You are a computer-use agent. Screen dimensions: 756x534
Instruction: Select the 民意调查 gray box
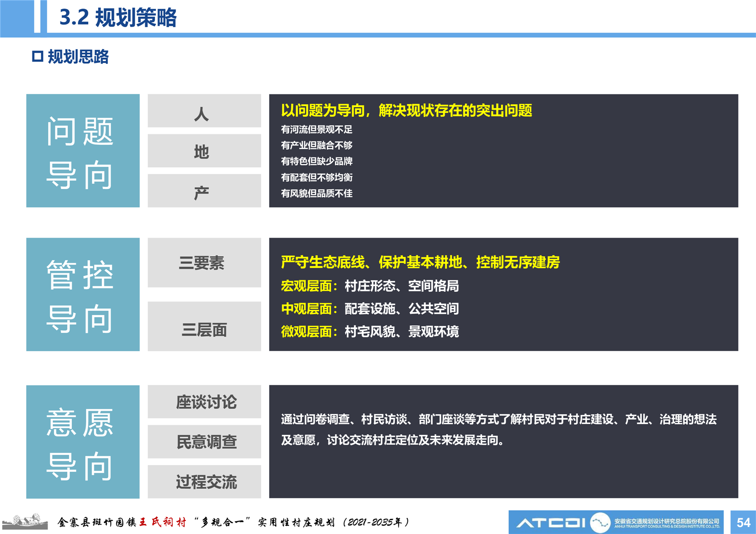pos(204,442)
